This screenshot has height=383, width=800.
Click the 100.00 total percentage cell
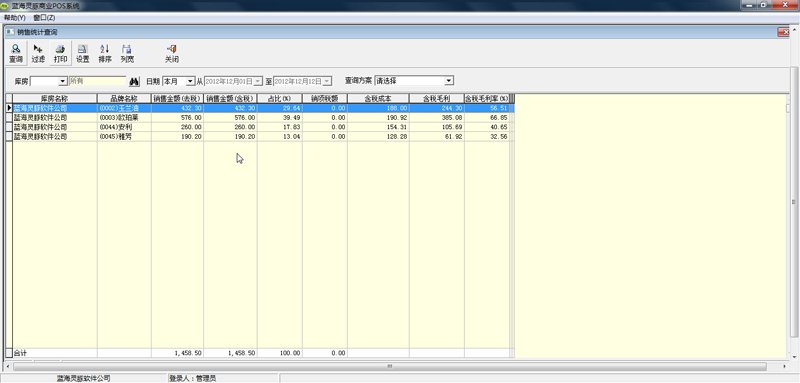280,353
